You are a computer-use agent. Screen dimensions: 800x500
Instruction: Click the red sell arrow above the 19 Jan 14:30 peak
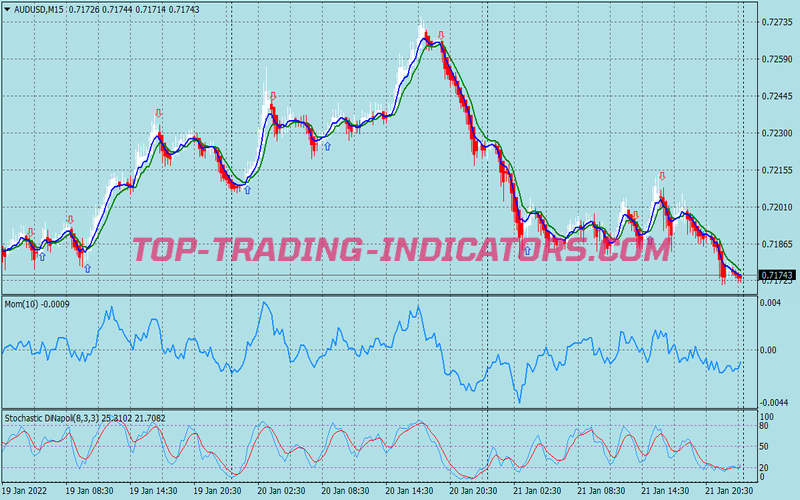158,113
